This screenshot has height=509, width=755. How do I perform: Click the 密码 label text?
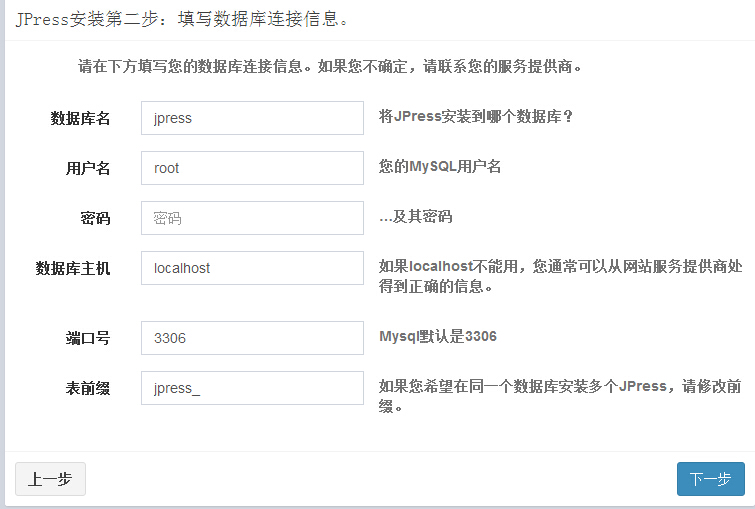[95, 218]
